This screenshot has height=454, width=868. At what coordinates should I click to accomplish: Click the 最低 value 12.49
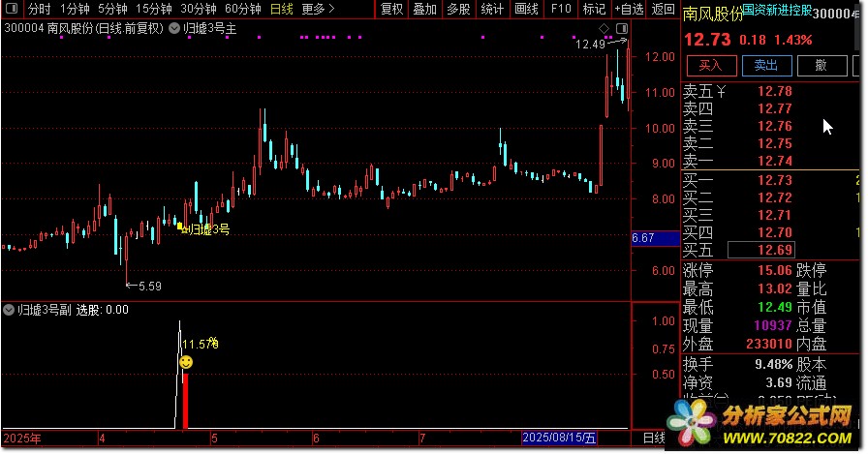point(775,307)
